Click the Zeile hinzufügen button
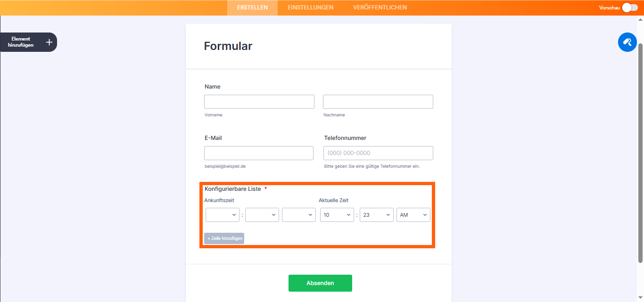Screen dimensions: 644x302 point(224,238)
